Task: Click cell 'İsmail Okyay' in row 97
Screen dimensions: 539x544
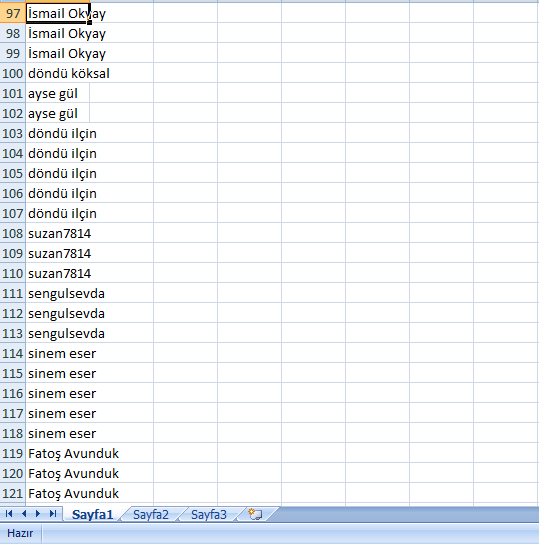Action: tap(58, 13)
